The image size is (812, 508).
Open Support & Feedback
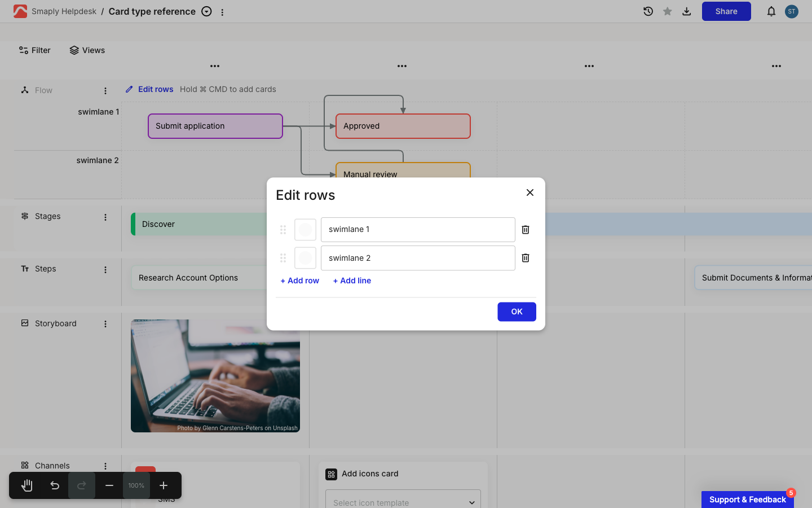pos(748,500)
